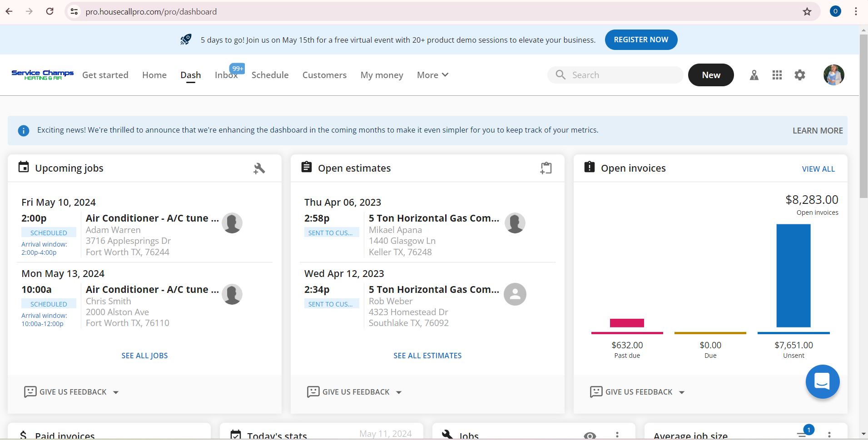Open the user profile avatar

(833, 75)
